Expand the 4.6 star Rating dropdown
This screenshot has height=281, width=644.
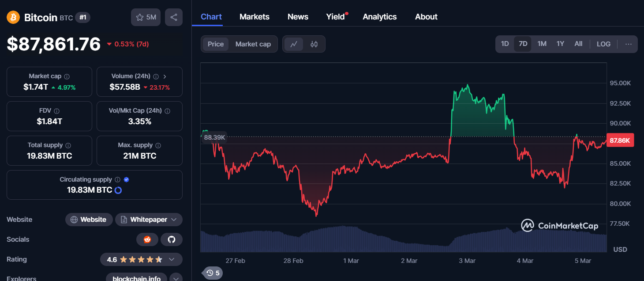tap(141, 259)
